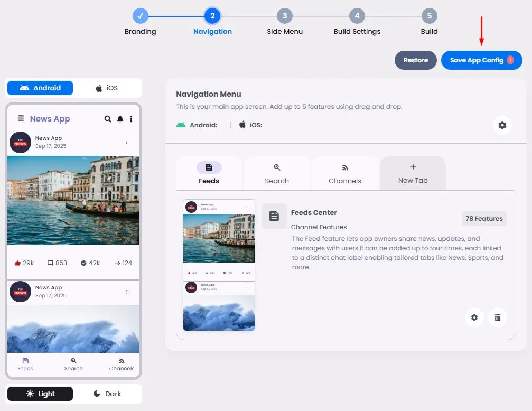Screen dimensions: 532x411
Task: Click the thumbs-up like icon showing 29k
Action: [x=17, y=263]
